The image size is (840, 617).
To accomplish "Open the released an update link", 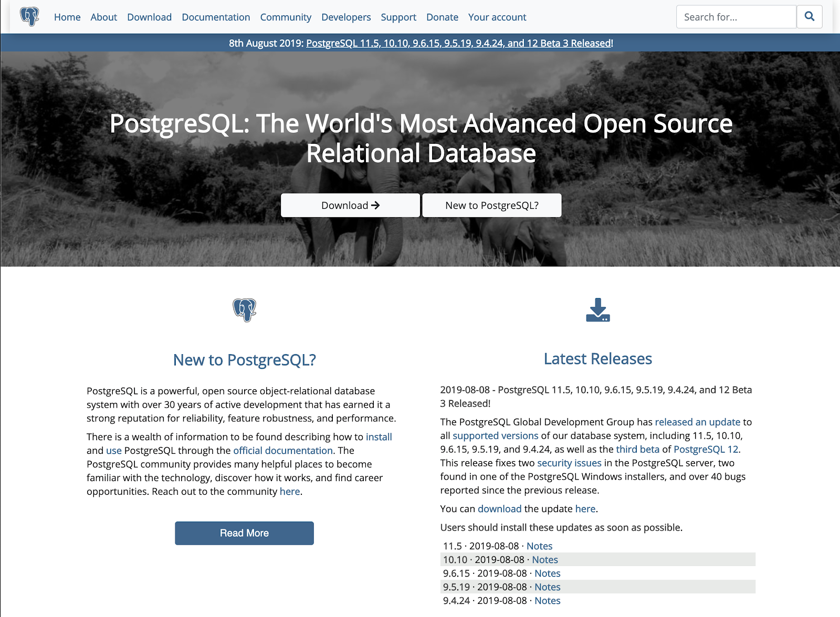I will pyautogui.click(x=698, y=422).
